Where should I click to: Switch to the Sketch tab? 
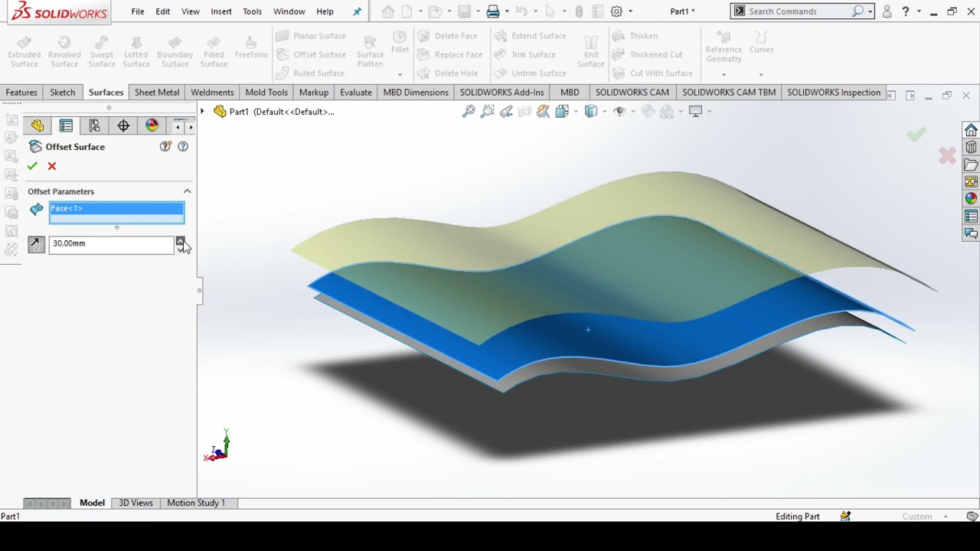point(63,93)
